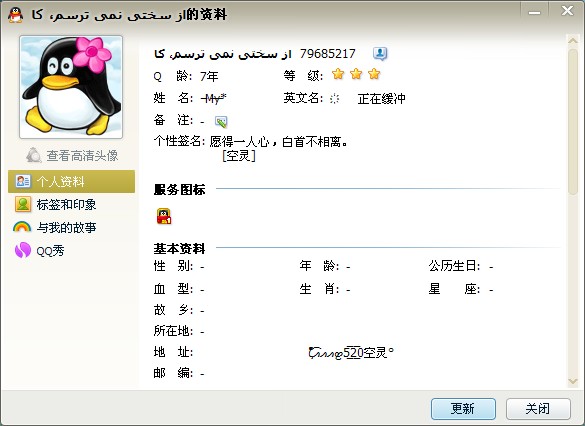The height and width of the screenshot is (426, 585).
Task: Click the magnifier icon beside 查看高清头像
Action: 34,155
